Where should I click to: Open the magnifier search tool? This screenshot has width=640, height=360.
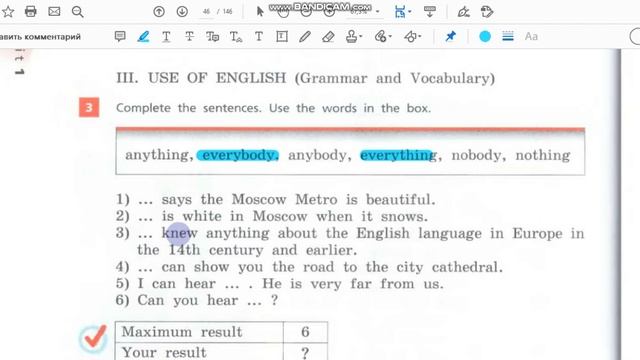click(x=78, y=12)
